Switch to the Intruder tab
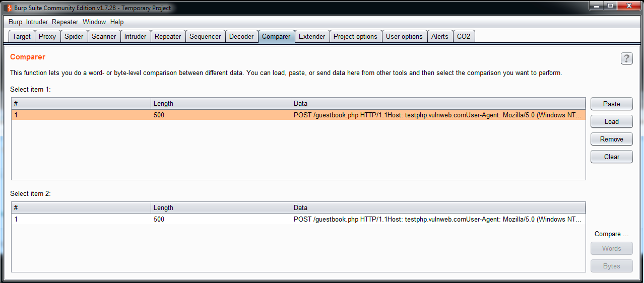 [x=136, y=36]
